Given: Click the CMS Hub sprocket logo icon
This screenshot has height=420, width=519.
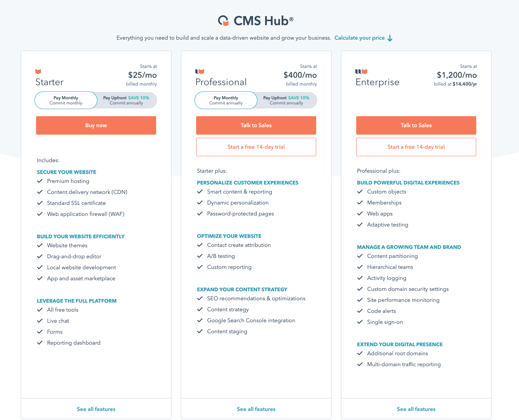Looking at the screenshot, I should coord(224,20).
